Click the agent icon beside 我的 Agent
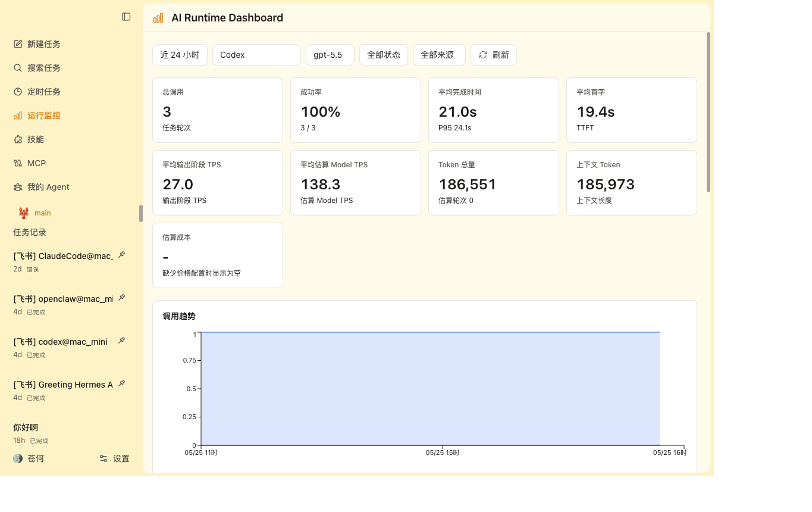Screen dimensions: 812x512 point(18,187)
